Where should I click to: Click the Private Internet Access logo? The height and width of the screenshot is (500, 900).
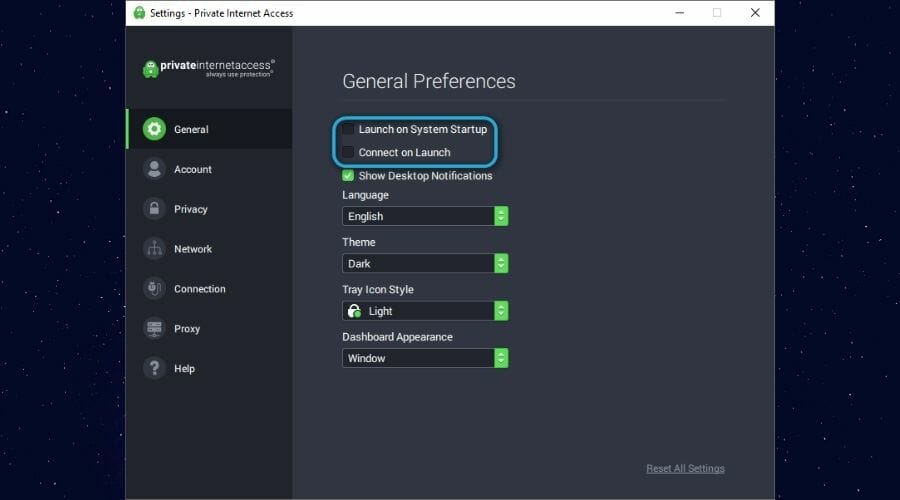(x=208, y=68)
